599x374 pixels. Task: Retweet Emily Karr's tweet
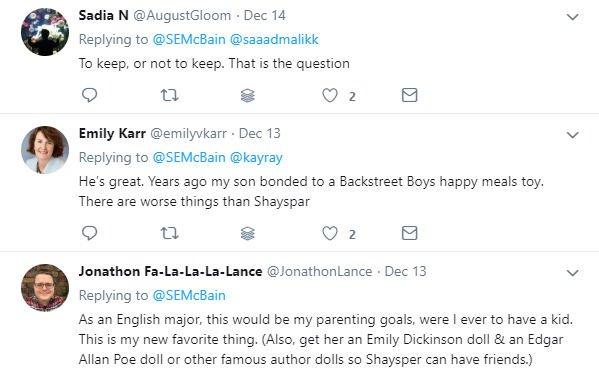point(169,233)
